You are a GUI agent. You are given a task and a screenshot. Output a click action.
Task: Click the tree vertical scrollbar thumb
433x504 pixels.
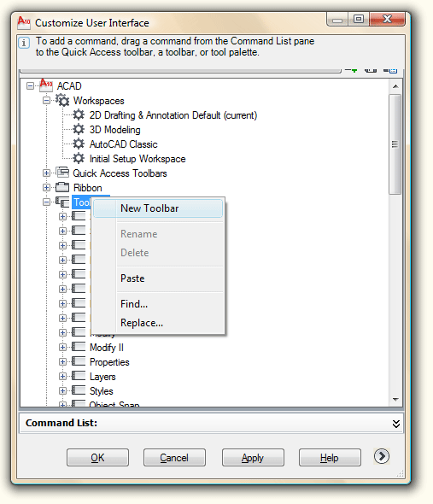point(395,144)
